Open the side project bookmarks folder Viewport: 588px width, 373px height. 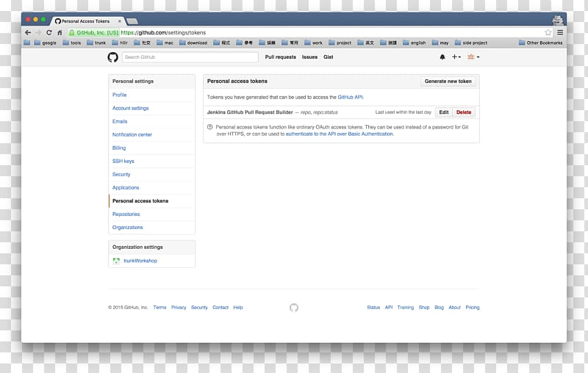[471, 43]
